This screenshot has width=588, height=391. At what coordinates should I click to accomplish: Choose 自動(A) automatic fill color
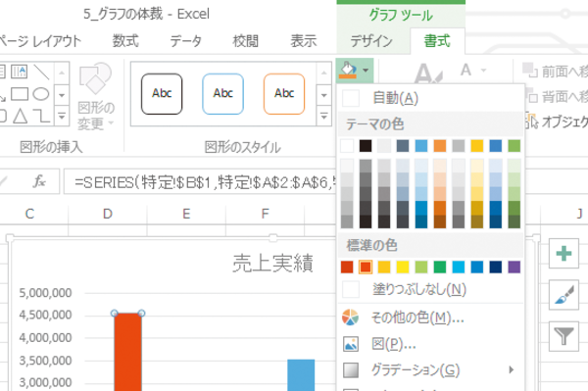click(430, 98)
